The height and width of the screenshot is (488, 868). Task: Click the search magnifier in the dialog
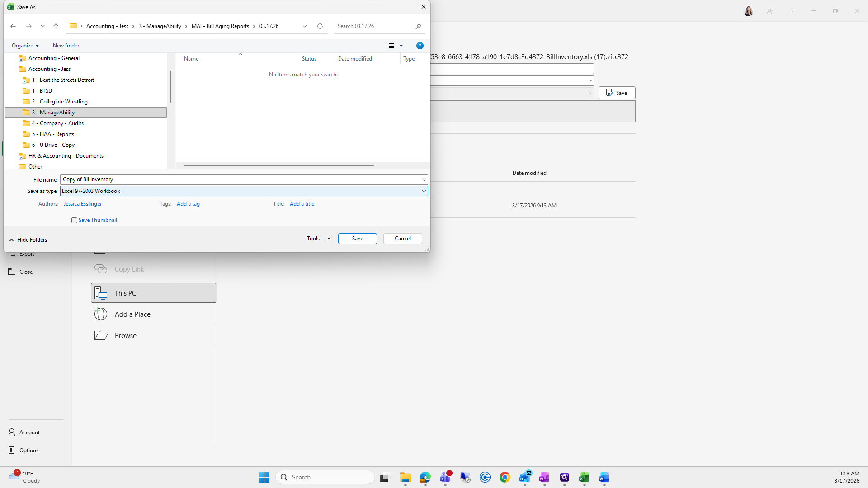[x=418, y=26]
